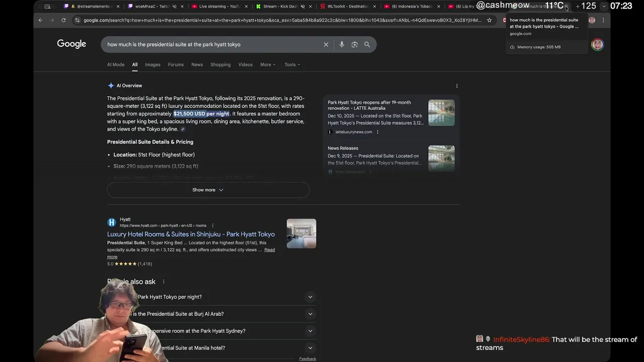Open the Google account avatar
644x362 pixels.
pyautogui.click(x=597, y=44)
